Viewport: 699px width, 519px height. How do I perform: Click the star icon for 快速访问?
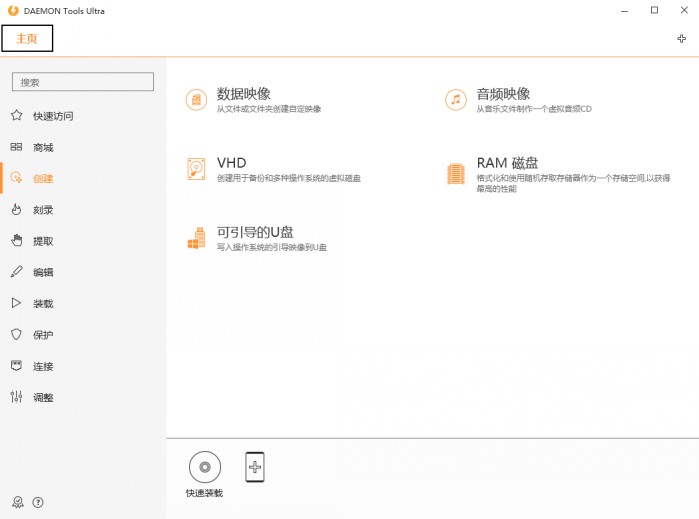[16, 115]
